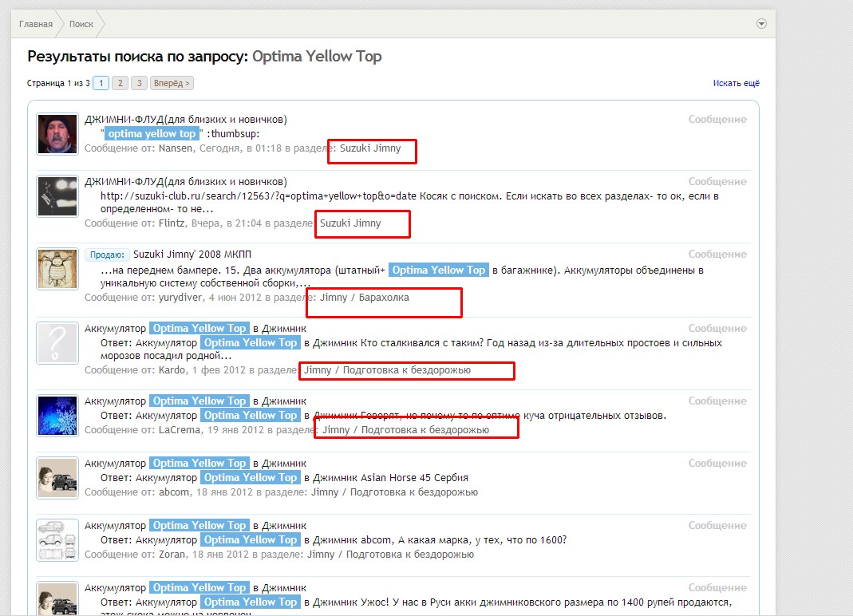853x616 pixels.
Task: Open Jimny / Подготовка к бездорожью in LaCrema's result
Action: tap(406, 430)
